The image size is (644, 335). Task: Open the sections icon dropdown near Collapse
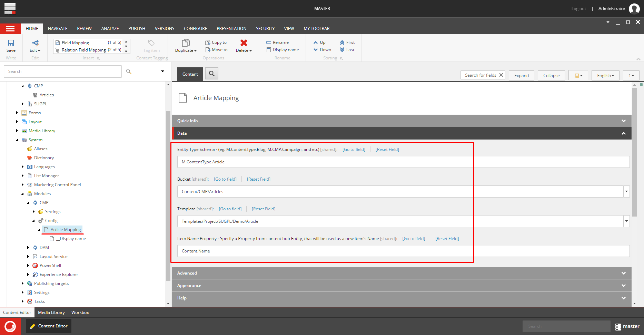click(578, 75)
